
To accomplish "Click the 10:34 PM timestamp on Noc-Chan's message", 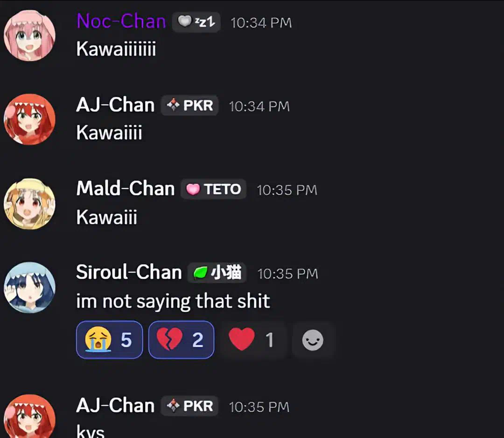I will point(261,23).
